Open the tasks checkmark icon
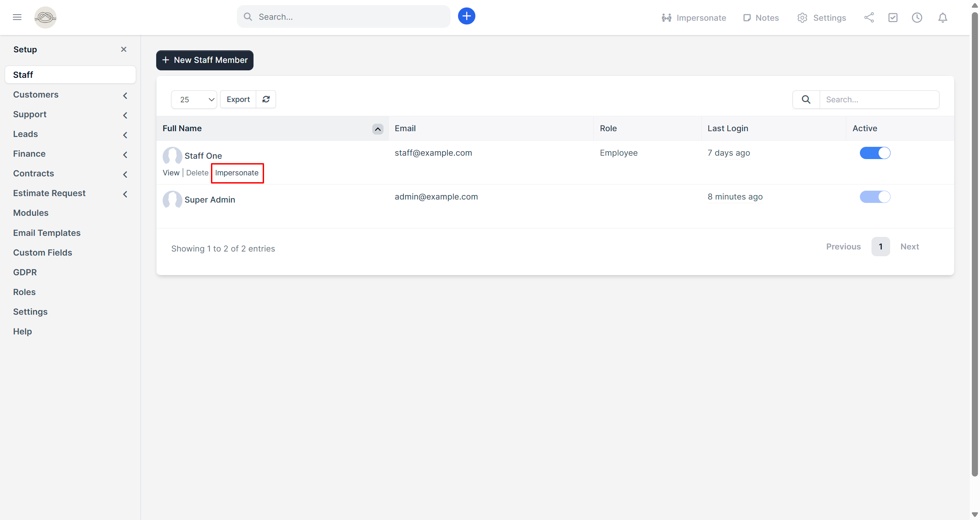 (x=893, y=17)
